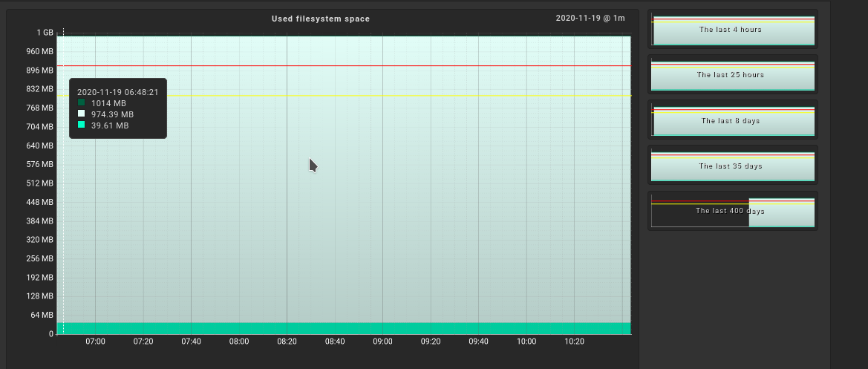The height and width of the screenshot is (369, 868).
Task: Click the 09:00 time axis label
Action: coord(382,342)
